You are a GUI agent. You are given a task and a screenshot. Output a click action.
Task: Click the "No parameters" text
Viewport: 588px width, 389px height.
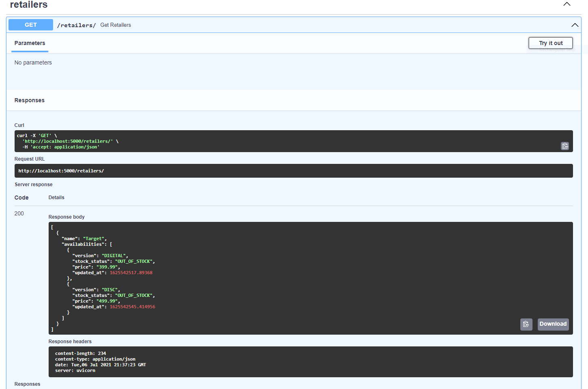click(x=33, y=62)
